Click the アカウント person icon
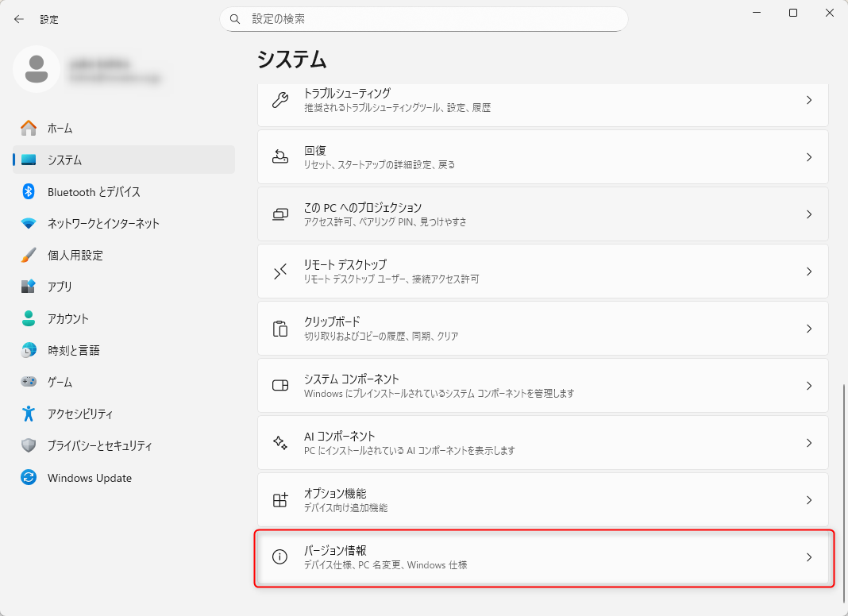This screenshot has height=616, width=848. click(29, 318)
